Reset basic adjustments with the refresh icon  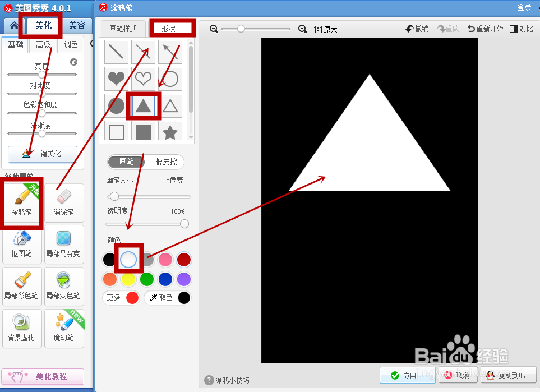click(73, 62)
